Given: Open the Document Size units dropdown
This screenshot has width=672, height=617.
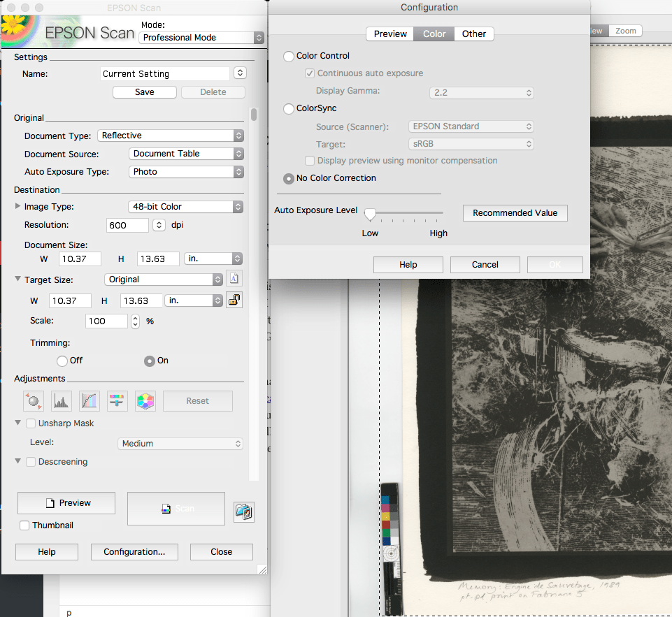Looking at the screenshot, I should tap(213, 259).
